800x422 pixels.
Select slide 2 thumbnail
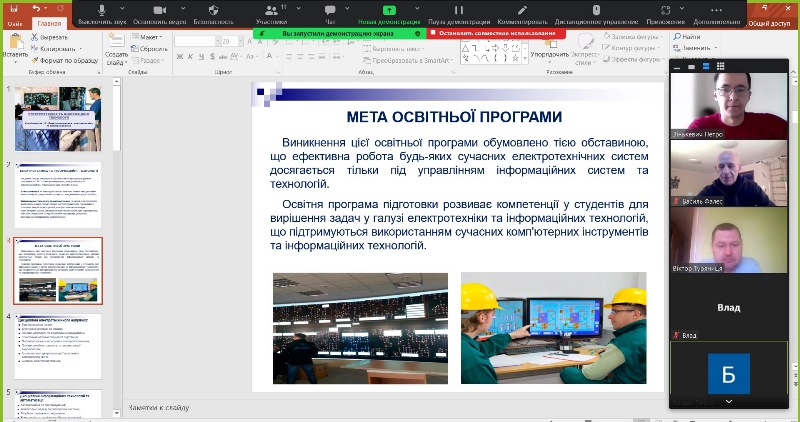pyautogui.click(x=58, y=195)
